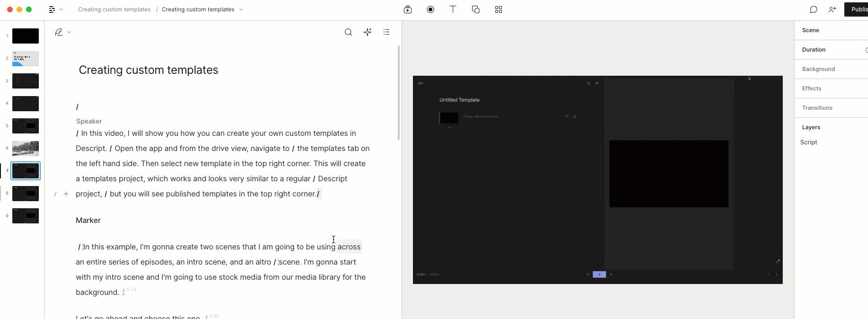Screen dimensions: 868x319
Task: Click the Record button icon
Action: click(x=430, y=9)
